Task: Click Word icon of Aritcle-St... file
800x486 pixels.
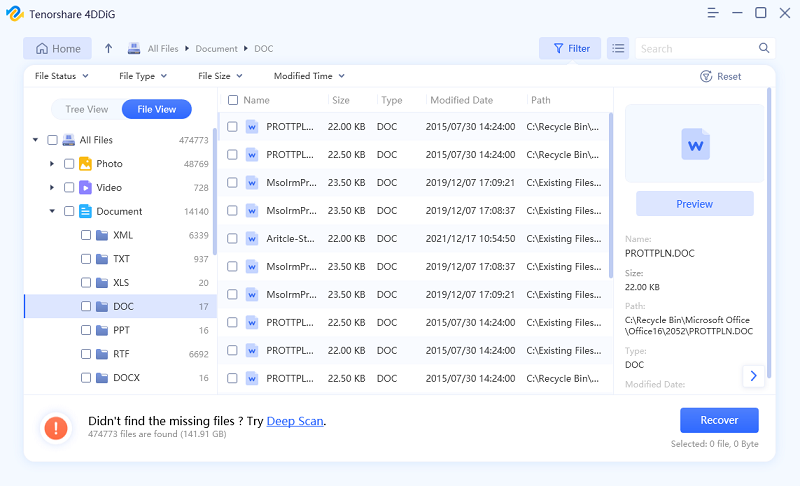Action: 252,239
